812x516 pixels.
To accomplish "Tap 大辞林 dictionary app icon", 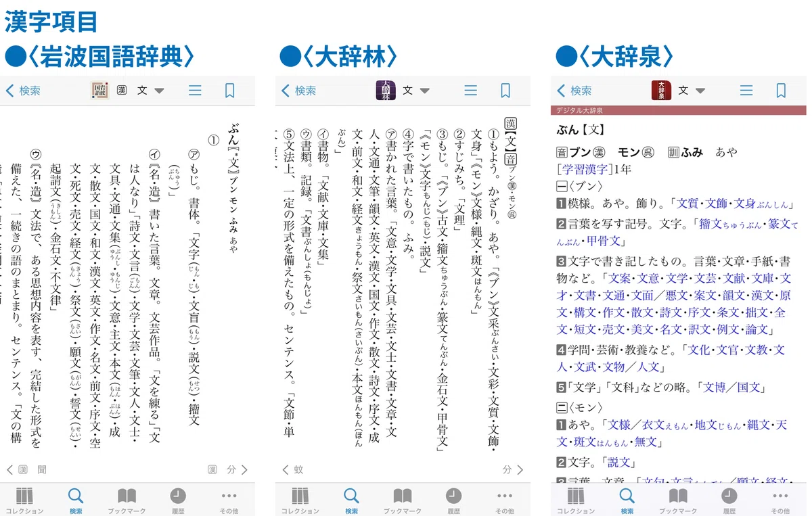I will click(x=386, y=91).
